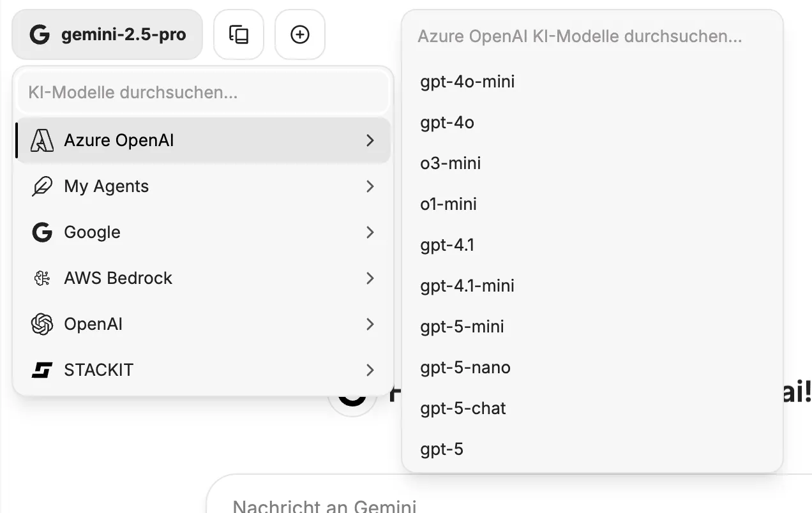Choose the gpt-5-nano model

(x=465, y=368)
